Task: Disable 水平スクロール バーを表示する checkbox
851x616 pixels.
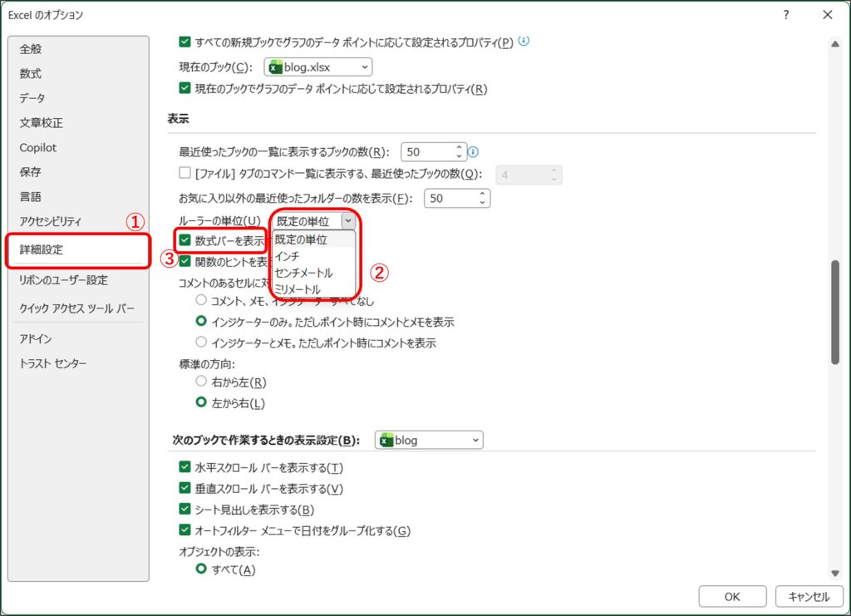Action: pos(184,467)
